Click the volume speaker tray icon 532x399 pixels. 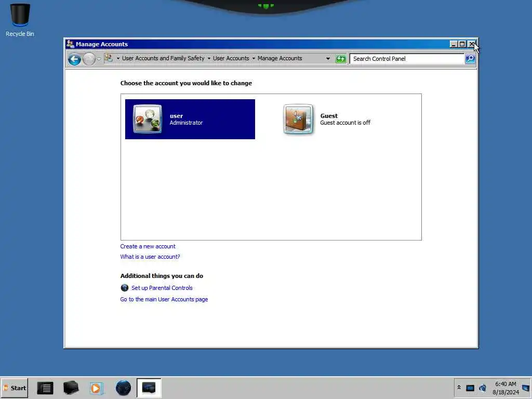coord(483,388)
